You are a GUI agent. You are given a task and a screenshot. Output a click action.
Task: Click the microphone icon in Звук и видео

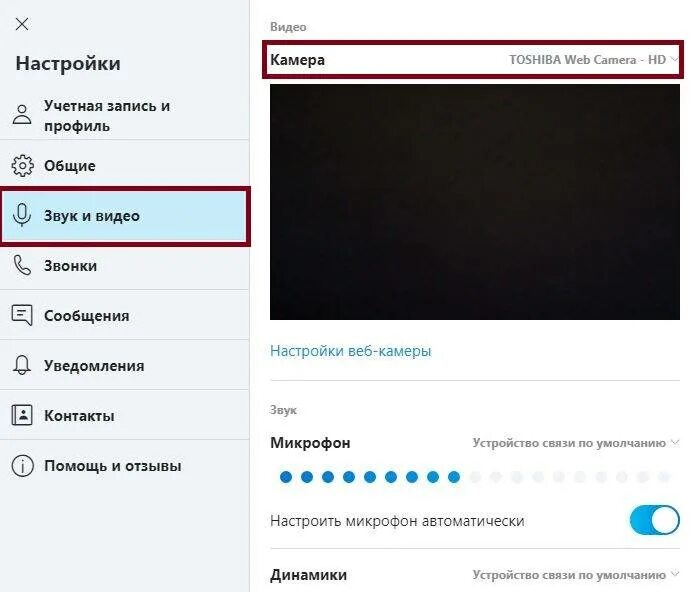22,215
